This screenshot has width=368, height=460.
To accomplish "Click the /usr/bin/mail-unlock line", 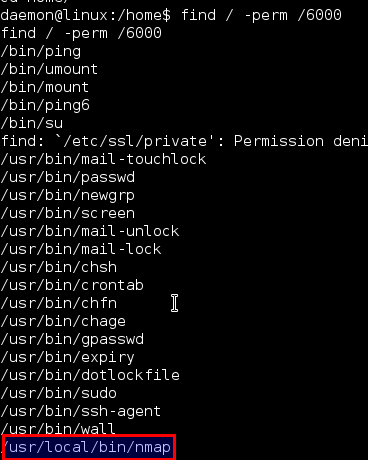I will (90, 231).
